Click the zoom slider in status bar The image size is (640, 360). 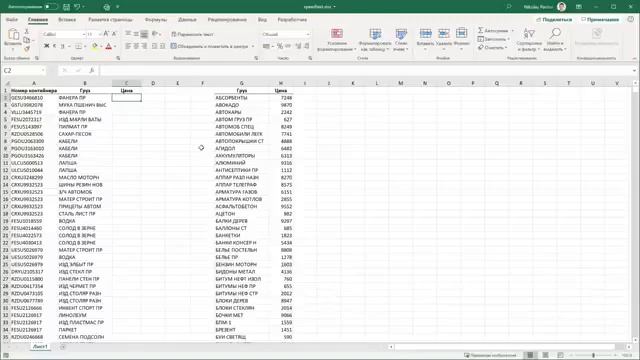[x=593, y=355]
